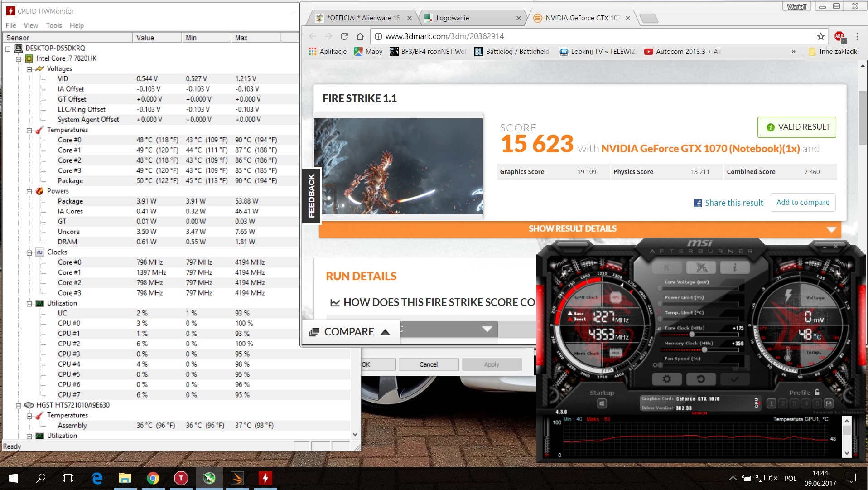Toggle Afterburner apply at Windows startup
Screen dimensions: 868x490
tap(602, 403)
